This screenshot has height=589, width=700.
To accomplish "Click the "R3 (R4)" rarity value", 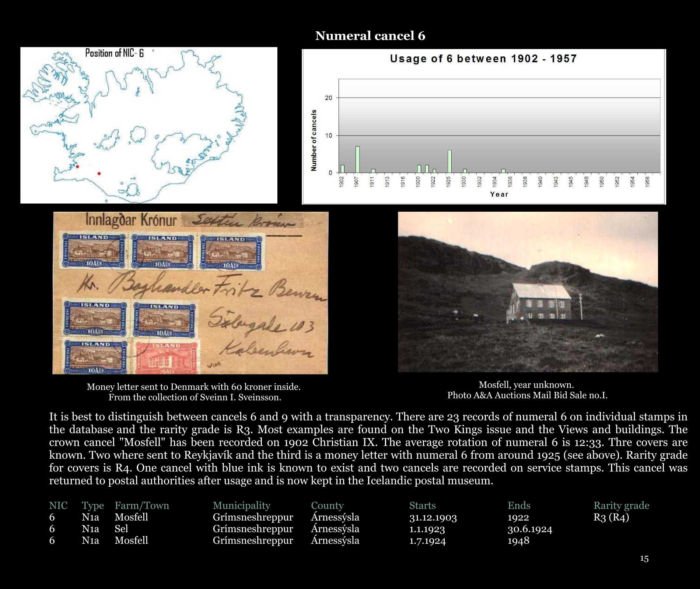I will [x=611, y=517].
